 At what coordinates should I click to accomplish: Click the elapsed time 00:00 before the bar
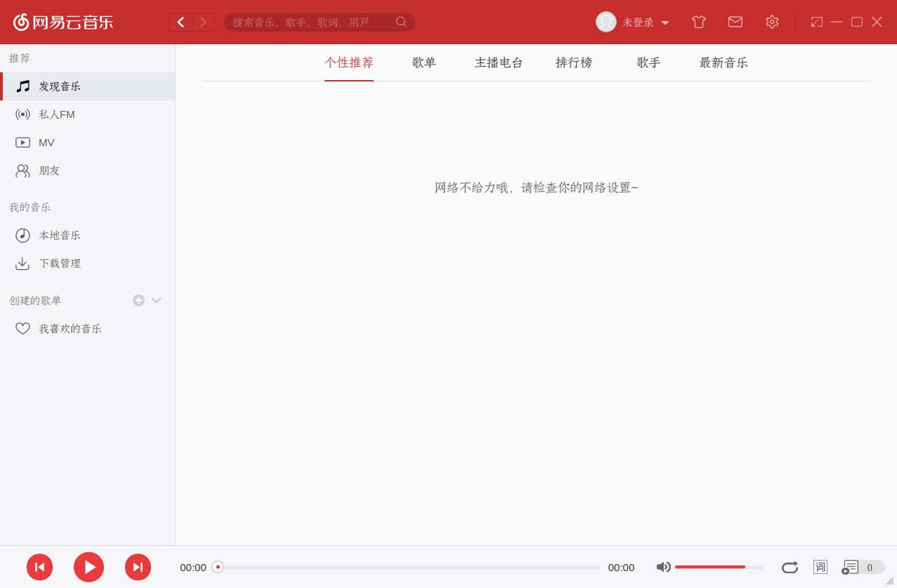pos(193,568)
